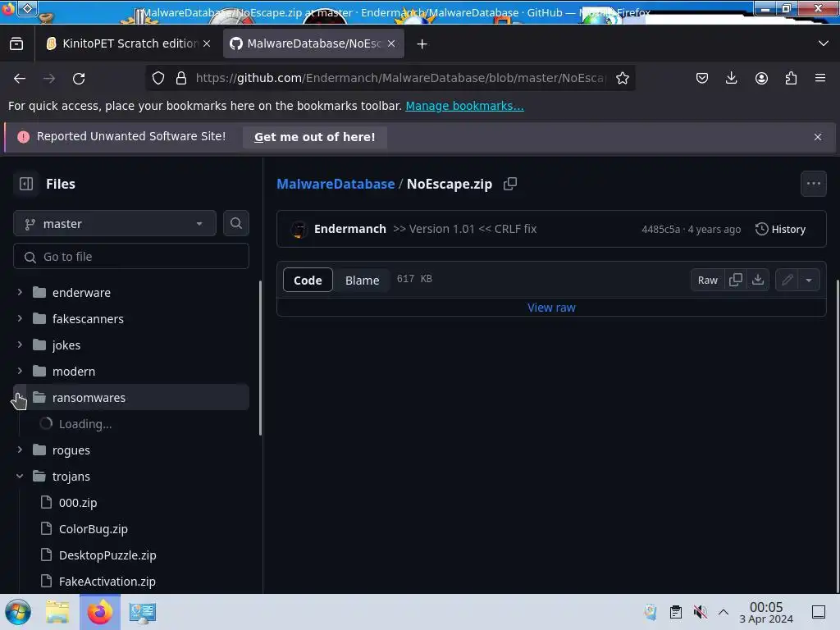Open commit 4485c5a link
The image size is (840, 630).
coord(660,230)
